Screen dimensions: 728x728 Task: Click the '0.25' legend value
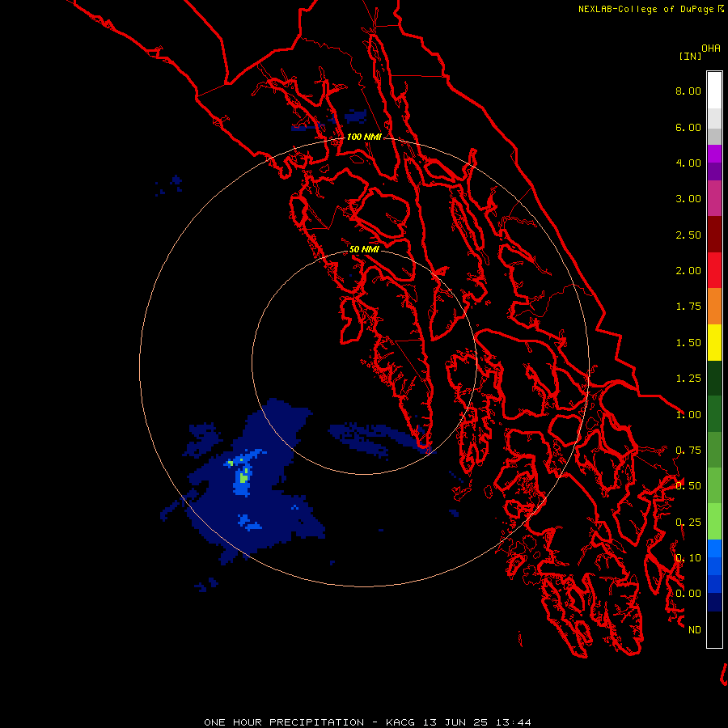click(688, 523)
